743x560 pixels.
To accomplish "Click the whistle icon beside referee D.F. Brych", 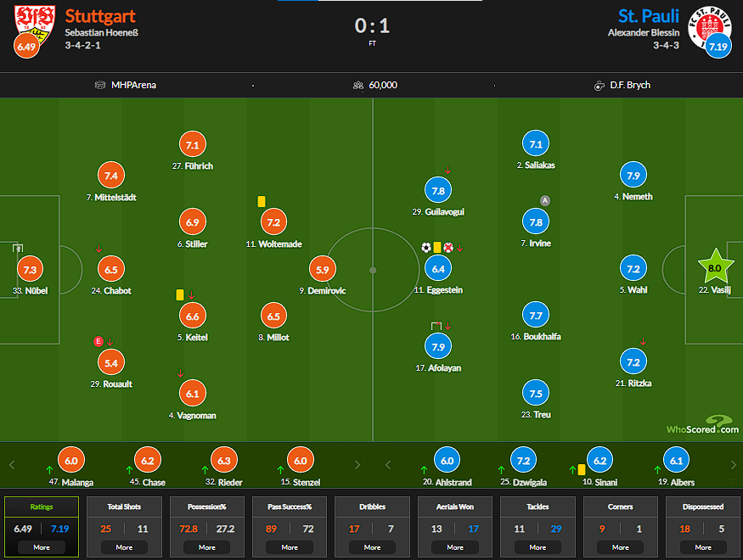I will tap(599, 85).
